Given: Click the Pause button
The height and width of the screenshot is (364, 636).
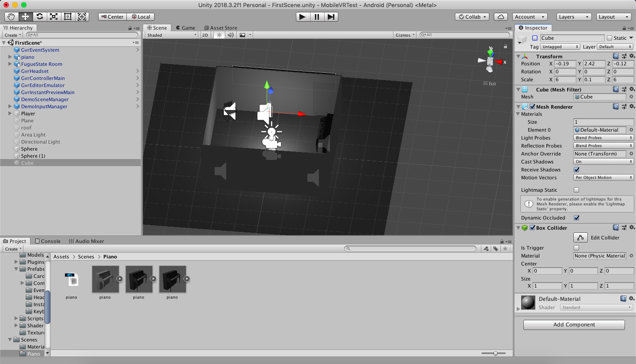Looking at the screenshot, I should (x=317, y=17).
